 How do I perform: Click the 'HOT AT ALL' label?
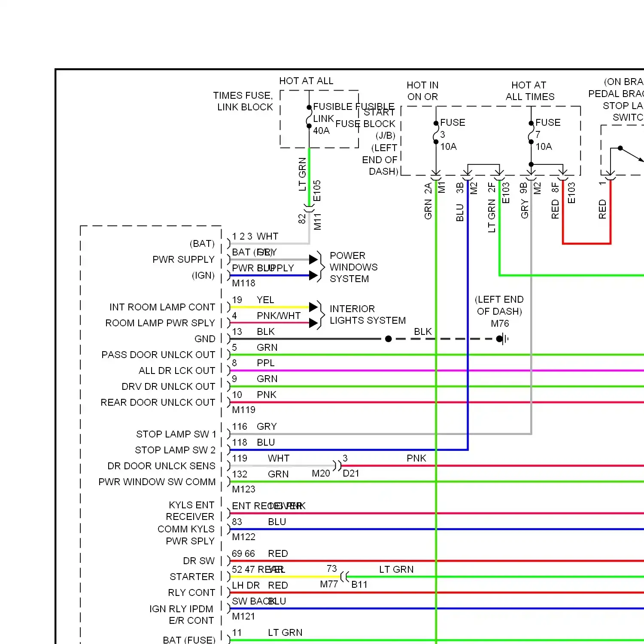[306, 81]
